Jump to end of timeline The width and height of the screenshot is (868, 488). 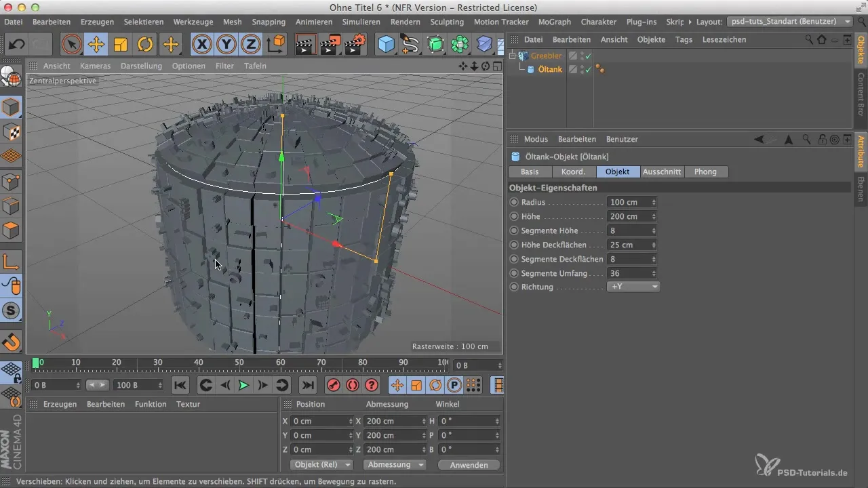[x=307, y=385]
